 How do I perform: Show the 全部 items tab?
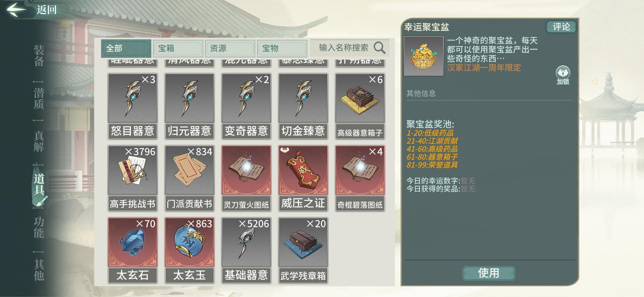click(126, 48)
